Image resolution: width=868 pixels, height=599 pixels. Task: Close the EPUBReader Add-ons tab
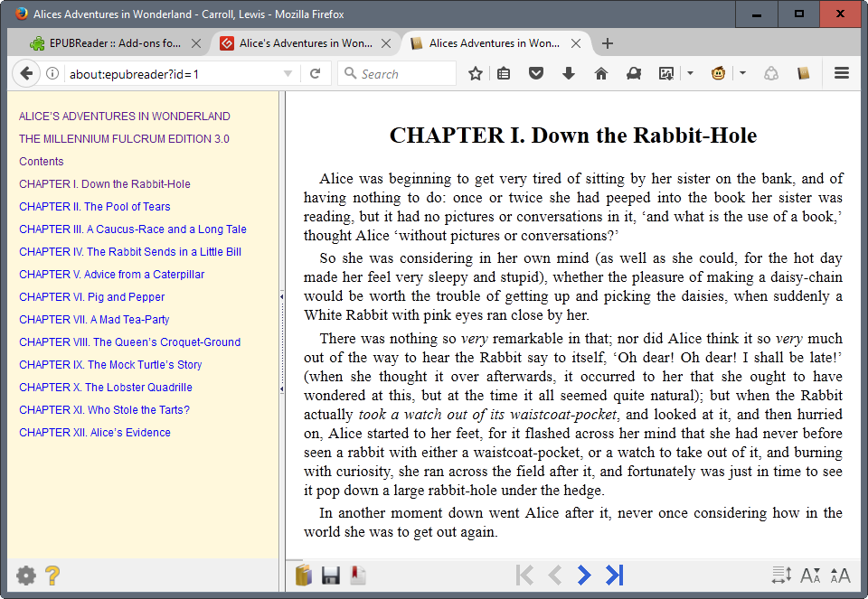(196, 43)
